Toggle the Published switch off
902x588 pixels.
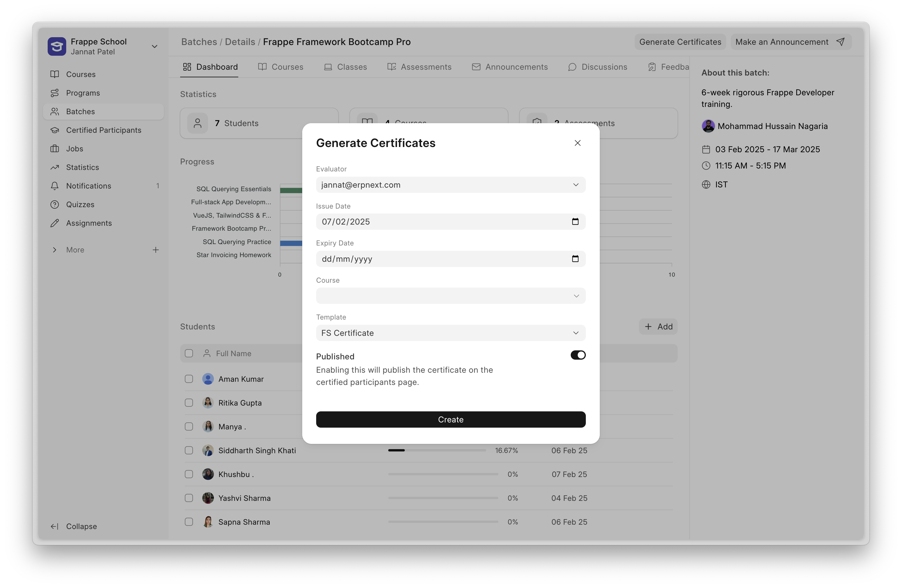(578, 355)
